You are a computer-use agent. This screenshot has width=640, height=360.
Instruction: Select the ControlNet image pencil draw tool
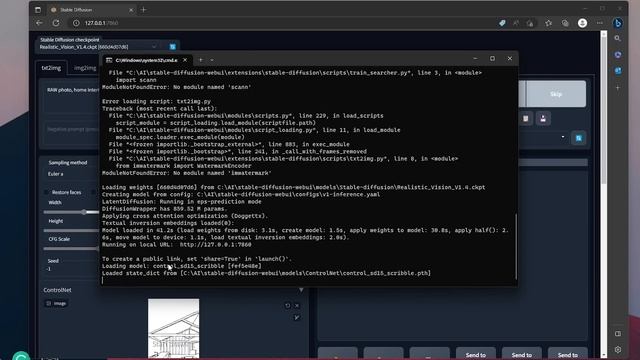pos(297,318)
